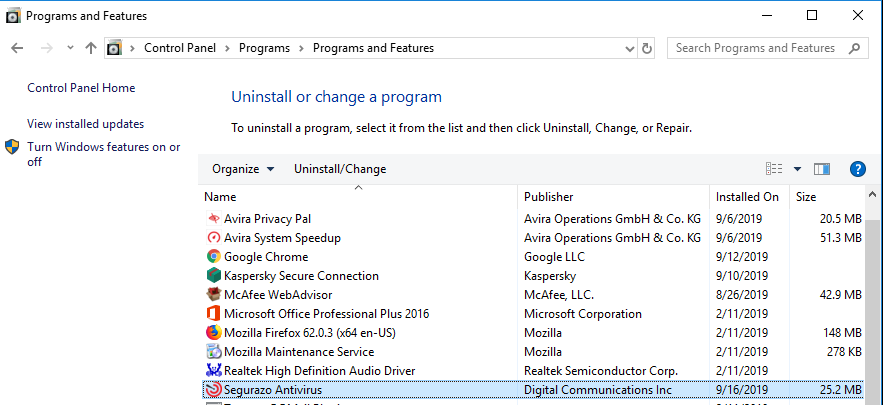The image size is (883, 405).
Task: Open Turn Windows features on or off
Action: pyautogui.click(x=104, y=154)
